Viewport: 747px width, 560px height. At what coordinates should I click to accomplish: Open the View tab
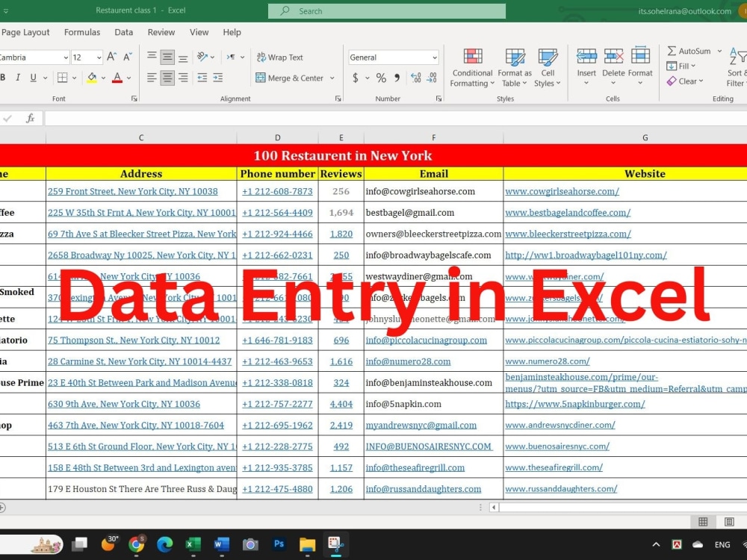pyautogui.click(x=199, y=32)
